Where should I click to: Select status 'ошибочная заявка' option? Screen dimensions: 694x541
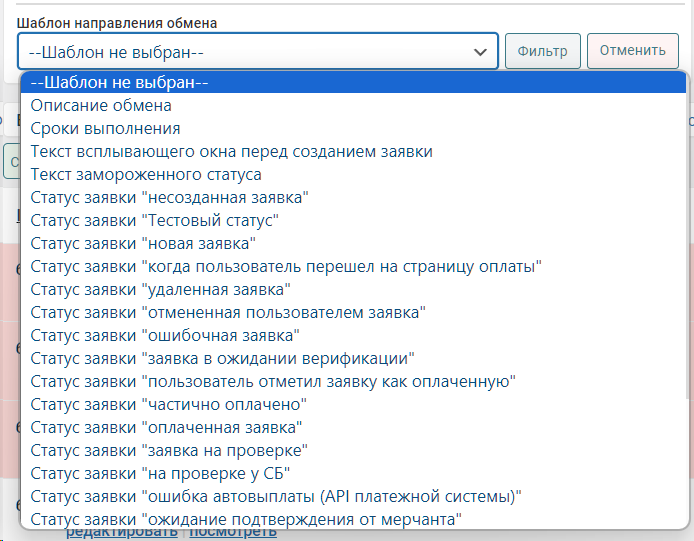pyautogui.click(x=165, y=335)
